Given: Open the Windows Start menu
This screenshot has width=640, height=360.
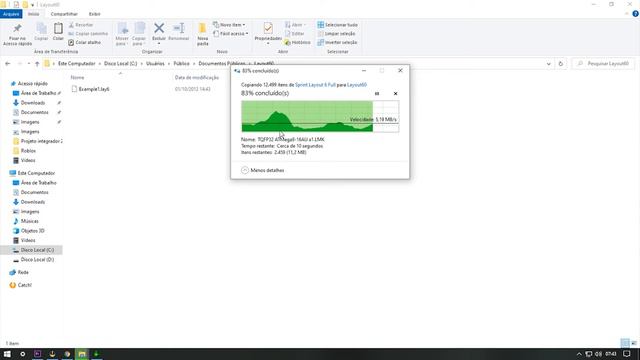Looking at the screenshot, I should 7,354.
